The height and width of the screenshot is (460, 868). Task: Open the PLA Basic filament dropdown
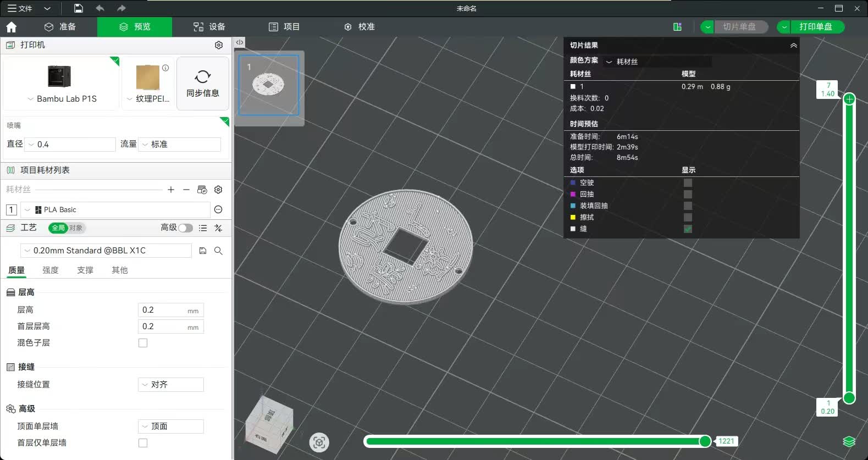coord(115,209)
